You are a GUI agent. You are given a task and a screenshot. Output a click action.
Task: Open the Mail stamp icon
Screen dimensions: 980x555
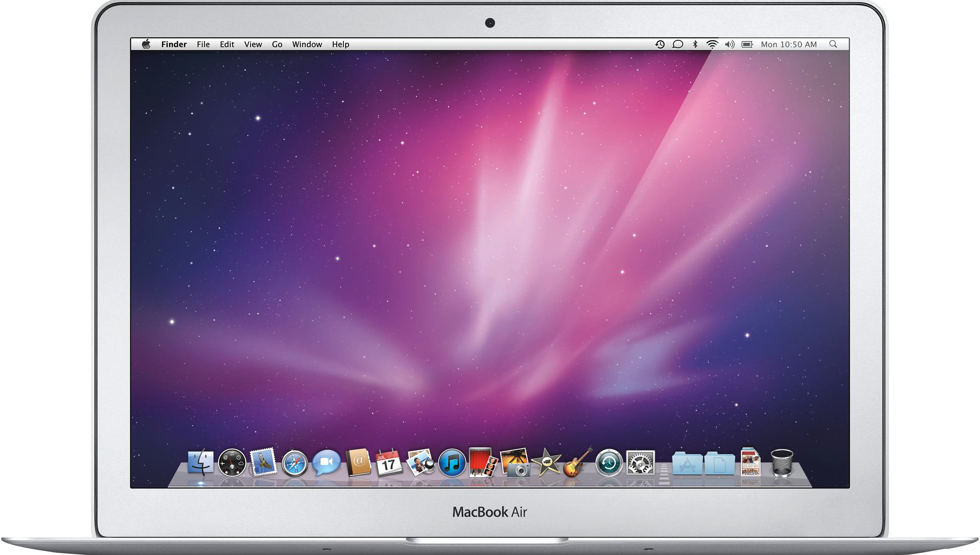click(263, 462)
